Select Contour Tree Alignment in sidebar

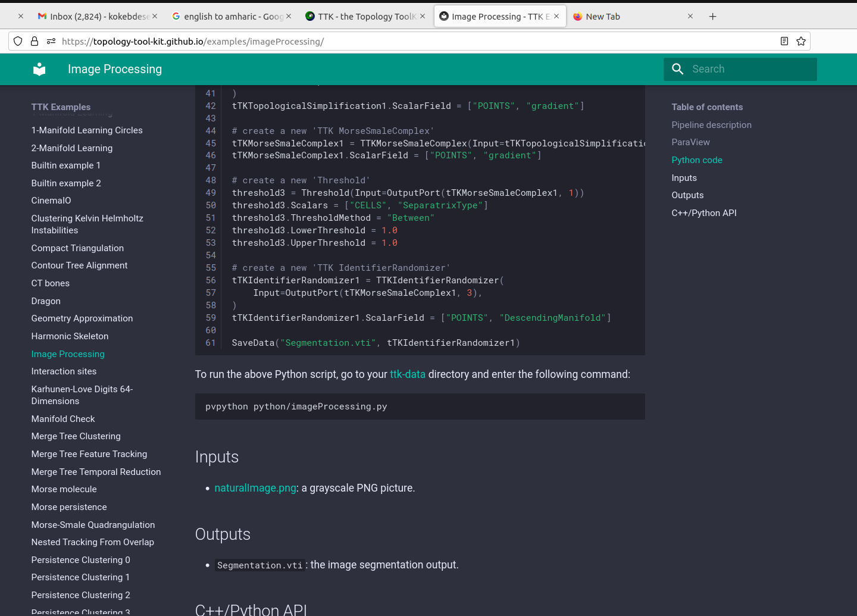point(79,265)
